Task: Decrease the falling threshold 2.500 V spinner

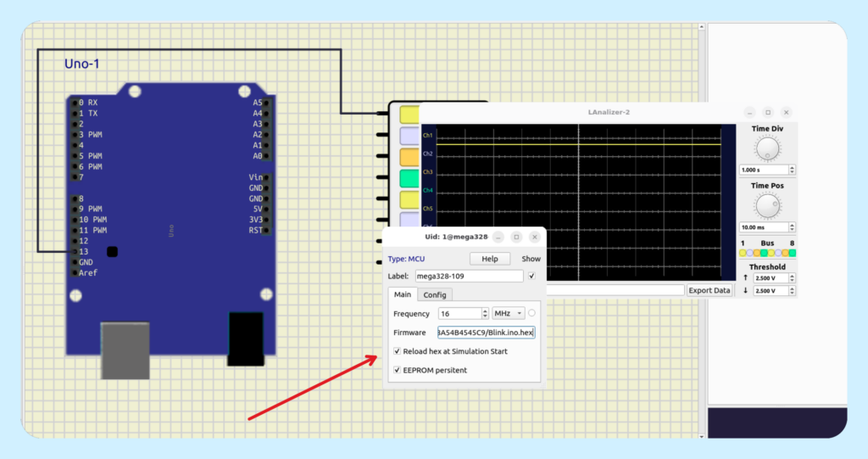Action: [793, 293]
